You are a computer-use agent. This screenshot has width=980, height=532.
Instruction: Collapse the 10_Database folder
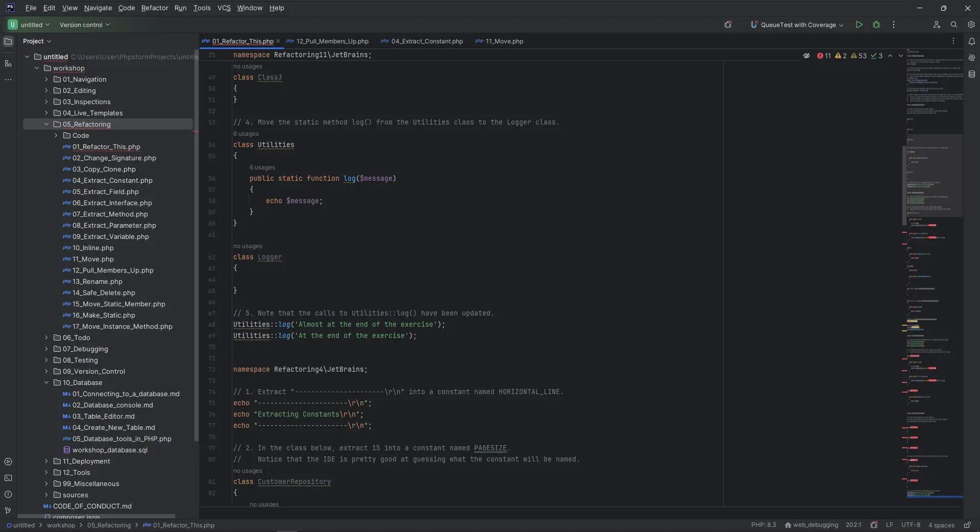[x=46, y=382]
